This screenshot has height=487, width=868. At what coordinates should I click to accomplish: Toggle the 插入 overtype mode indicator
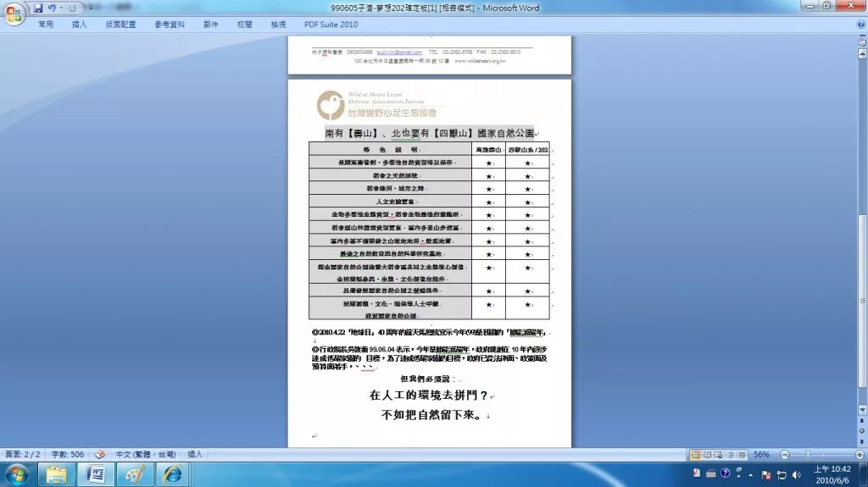pyautogui.click(x=195, y=454)
